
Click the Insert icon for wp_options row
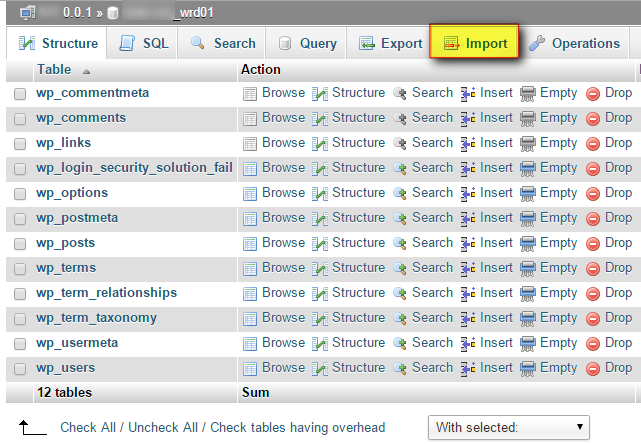468,193
